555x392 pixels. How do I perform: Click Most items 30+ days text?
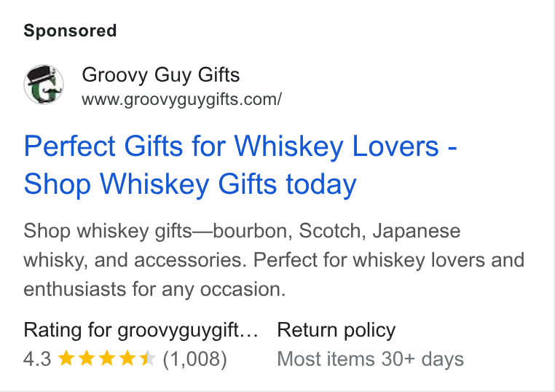(370, 359)
